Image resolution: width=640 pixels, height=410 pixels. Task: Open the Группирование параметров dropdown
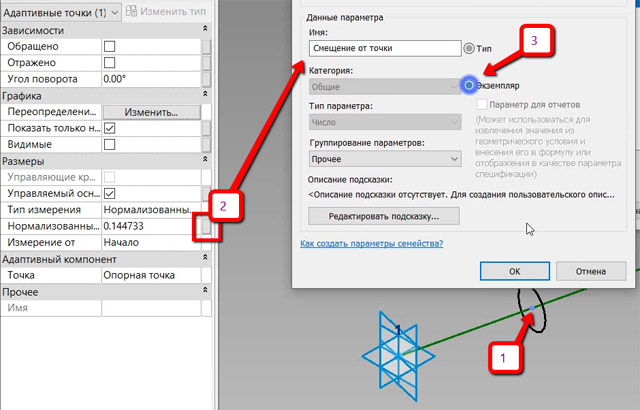pos(385,159)
